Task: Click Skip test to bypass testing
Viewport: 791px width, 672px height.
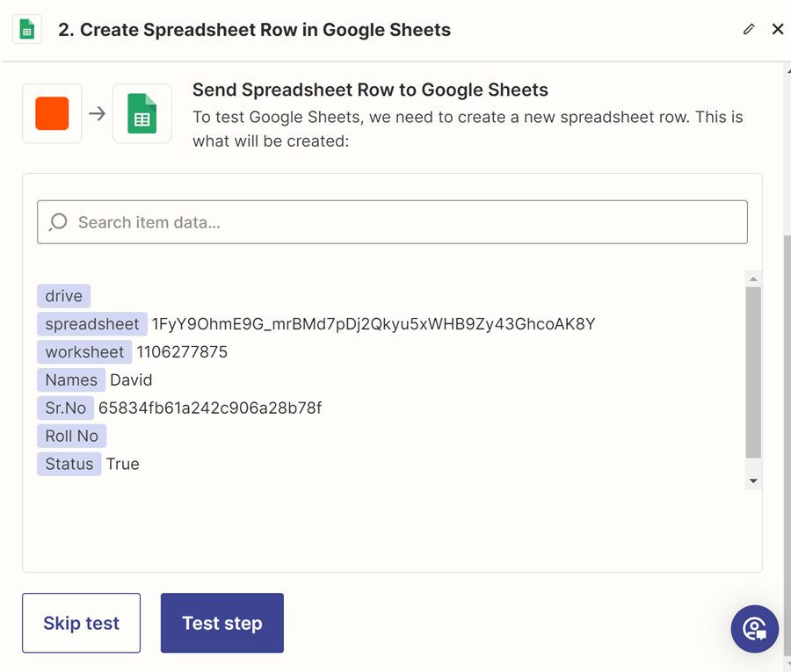Action: (x=81, y=623)
